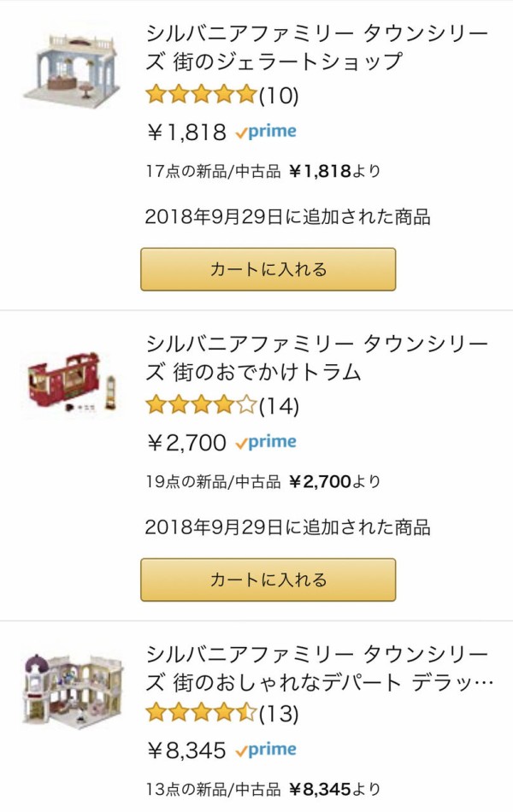This screenshot has width=513, height=812.
Task: Open the (14) reviews count
Action: (279, 405)
